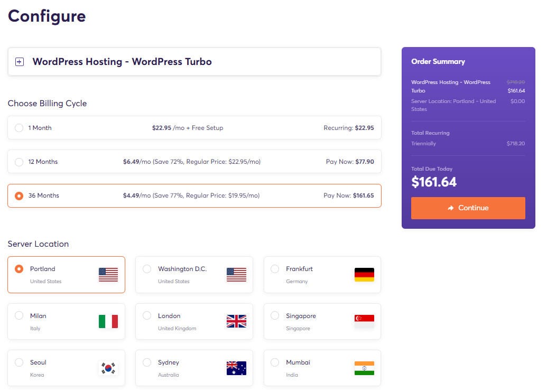547x392 pixels.
Task: Click the Australian flag icon for Sydney
Action: click(x=236, y=368)
